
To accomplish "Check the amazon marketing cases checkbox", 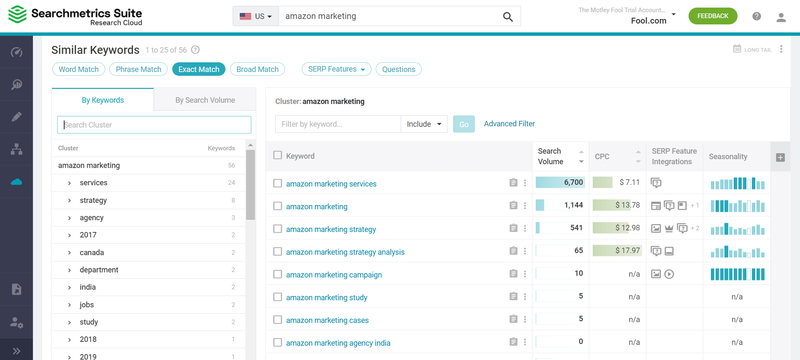I will [x=278, y=320].
